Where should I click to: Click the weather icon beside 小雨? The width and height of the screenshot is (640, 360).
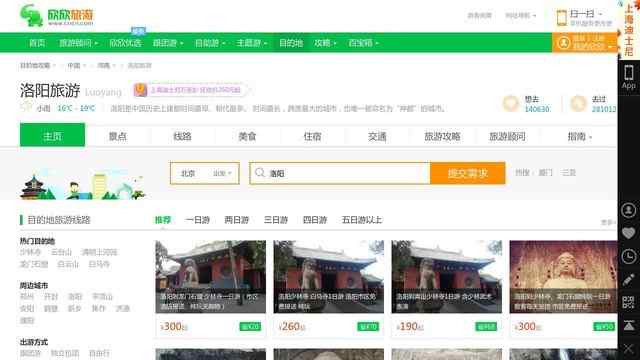click(26, 107)
